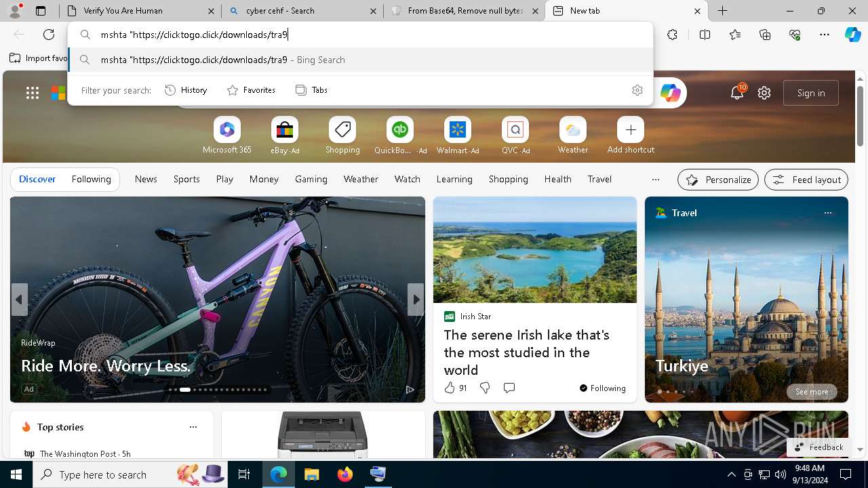Open Settings and more ellipsis menu
The width and height of the screenshot is (868, 488).
pos(825,35)
